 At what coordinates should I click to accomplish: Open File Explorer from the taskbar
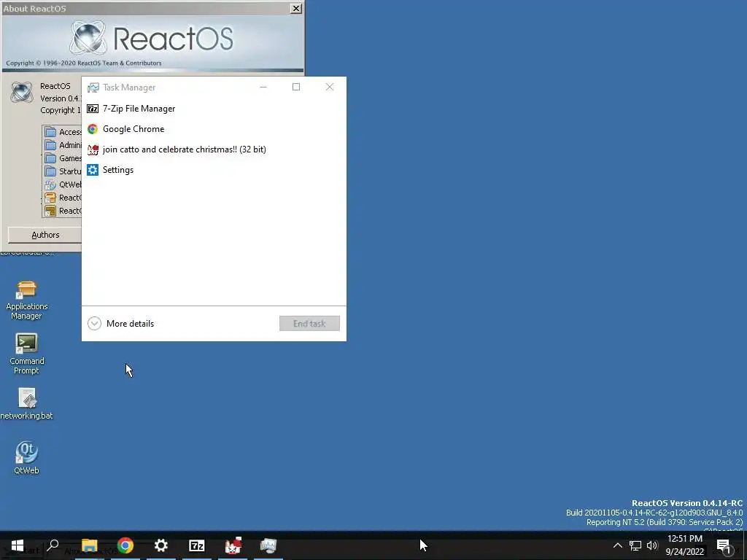89,545
